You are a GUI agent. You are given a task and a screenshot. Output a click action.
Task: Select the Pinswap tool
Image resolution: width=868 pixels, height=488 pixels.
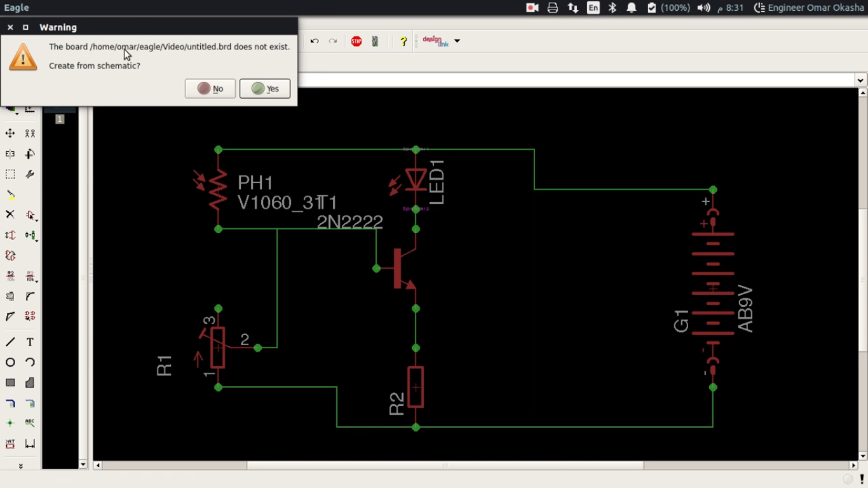10,235
